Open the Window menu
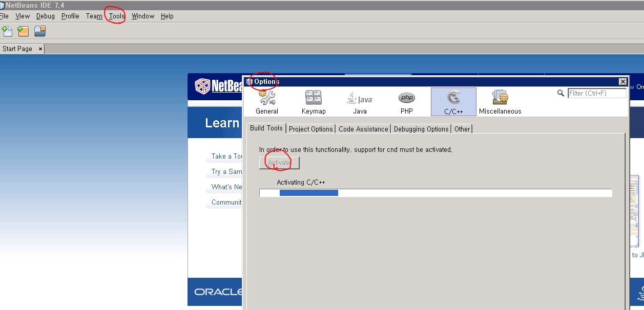 (143, 16)
